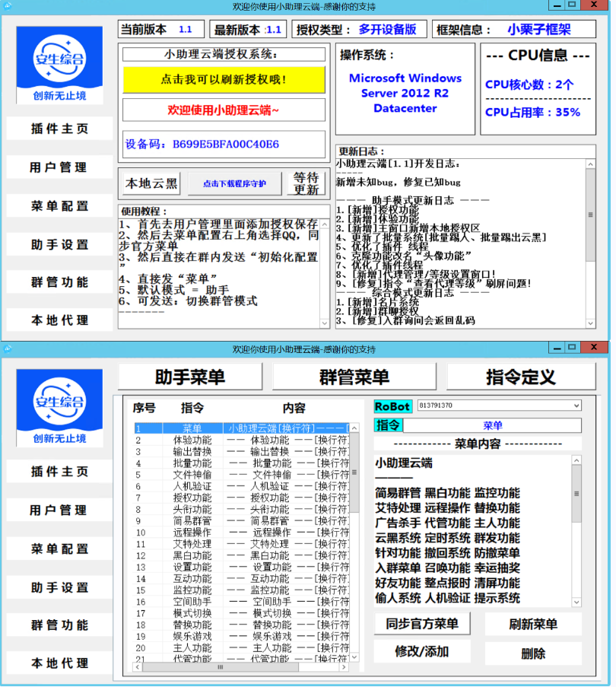Open the 助手设置 sidebar panel
This screenshot has height=687, width=616.
pos(59,245)
